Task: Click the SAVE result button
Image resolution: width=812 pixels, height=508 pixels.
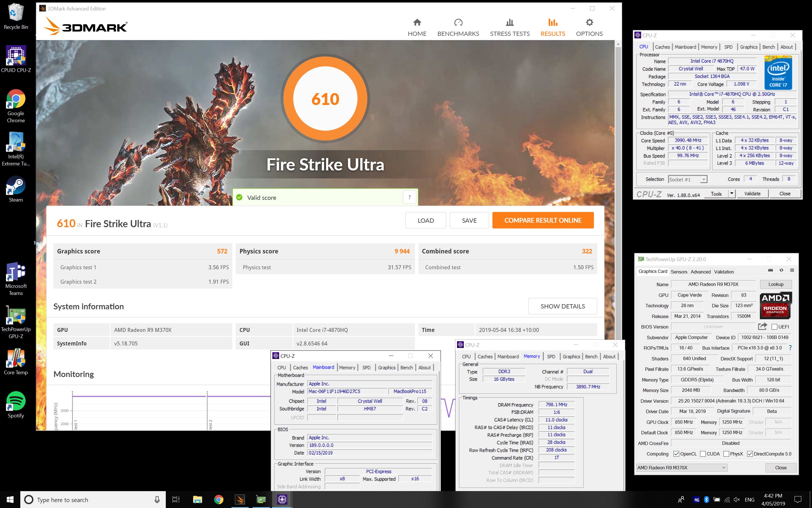Action: tap(469, 220)
